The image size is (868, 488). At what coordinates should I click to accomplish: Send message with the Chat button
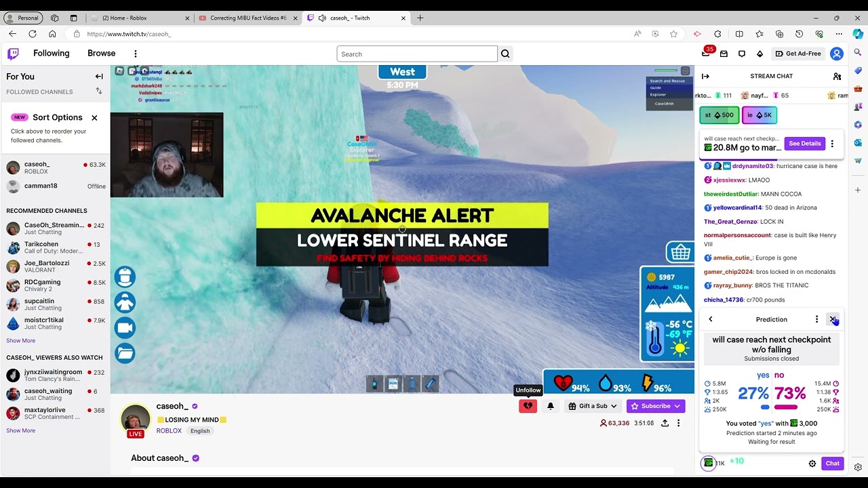click(833, 464)
